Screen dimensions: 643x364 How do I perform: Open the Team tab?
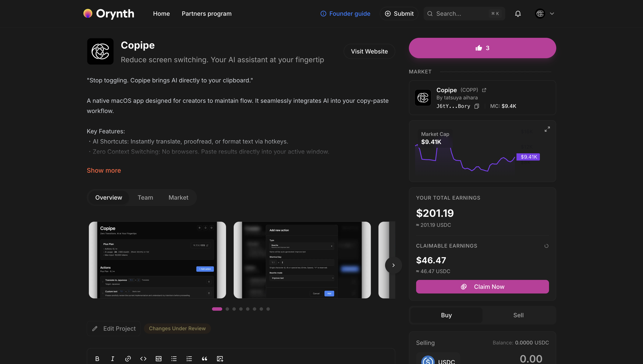click(x=145, y=198)
